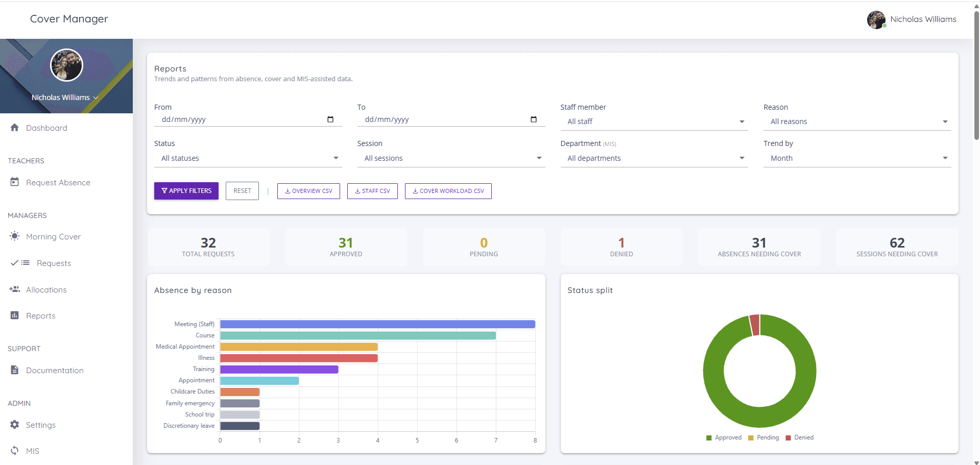Click the Apply Filters button
Viewport: 980px width, 465px height.
186,191
